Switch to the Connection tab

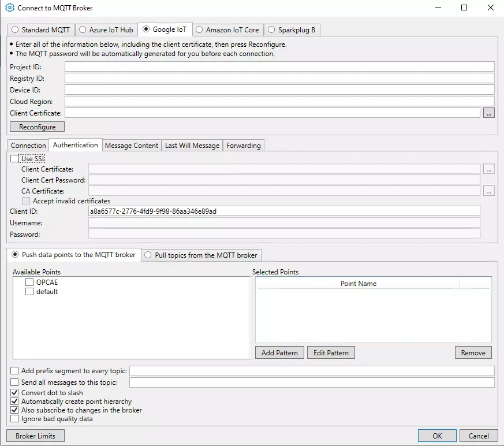[28, 146]
